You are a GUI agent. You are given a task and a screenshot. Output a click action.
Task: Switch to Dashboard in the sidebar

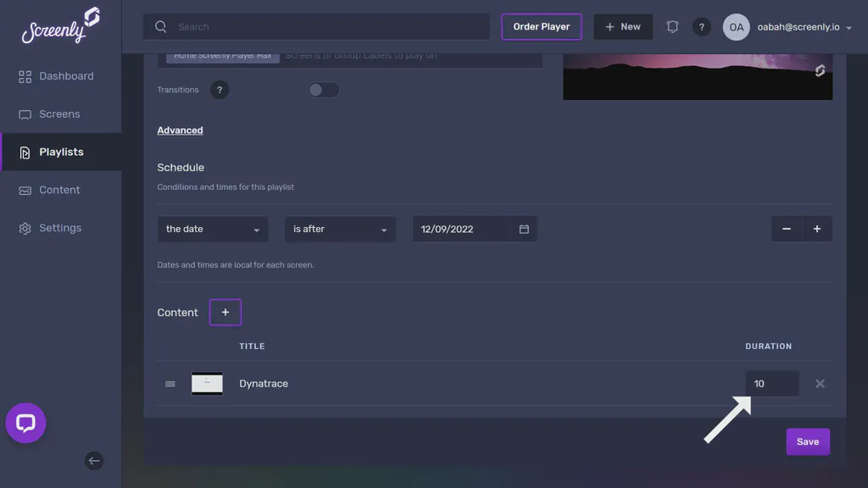coord(66,75)
